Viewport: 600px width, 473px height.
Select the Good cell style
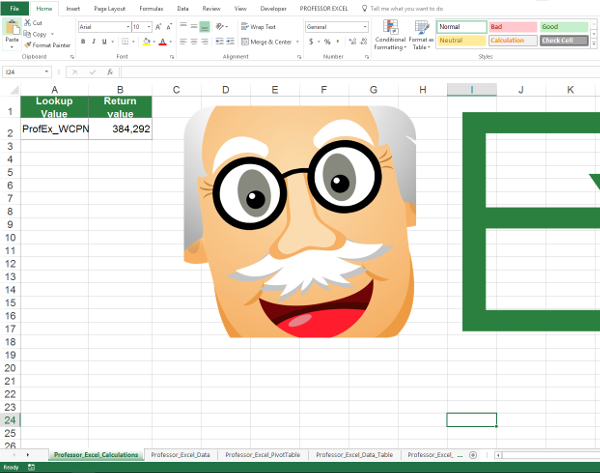(564, 27)
